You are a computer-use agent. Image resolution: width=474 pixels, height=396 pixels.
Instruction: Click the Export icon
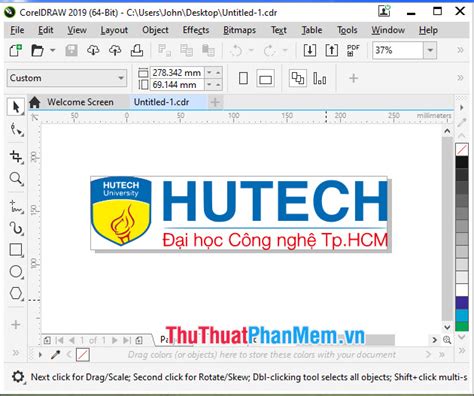(332, 50)
